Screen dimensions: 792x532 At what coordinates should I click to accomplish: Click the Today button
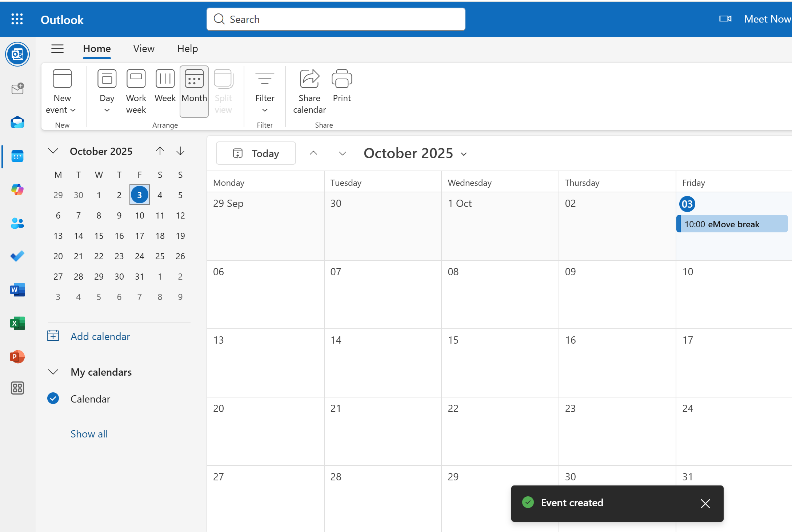point(256,153)
